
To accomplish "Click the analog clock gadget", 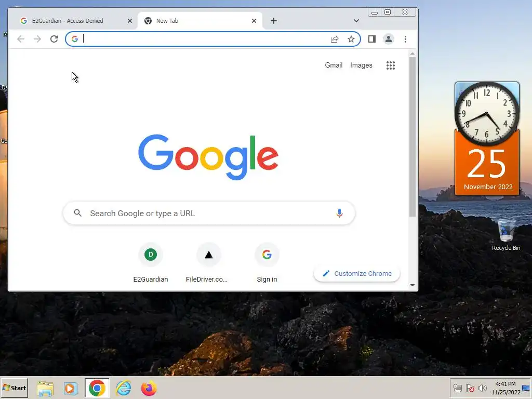I will pyautogui.click(x=487, y=114).
